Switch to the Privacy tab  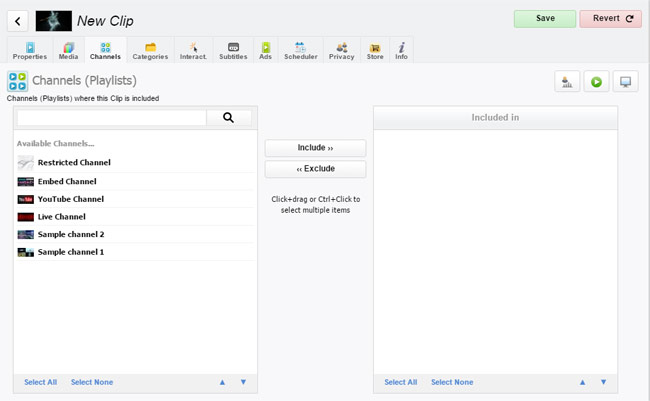pyautogui.click(x=341, y=50)
